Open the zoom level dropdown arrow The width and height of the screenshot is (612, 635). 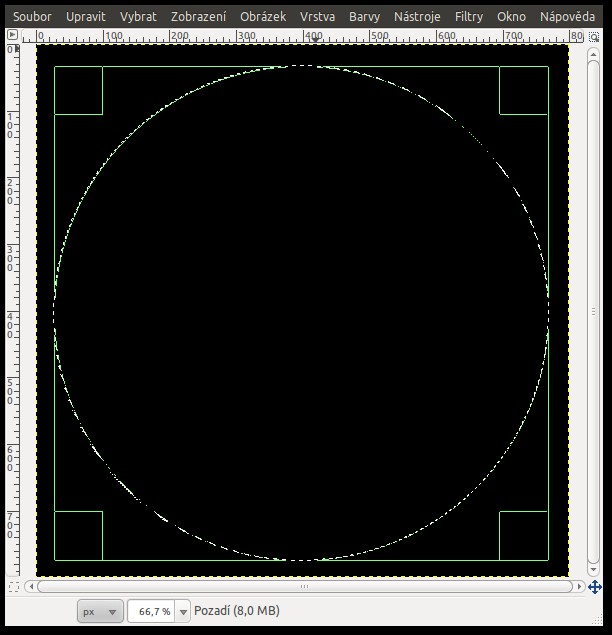(x=183, y=612)
